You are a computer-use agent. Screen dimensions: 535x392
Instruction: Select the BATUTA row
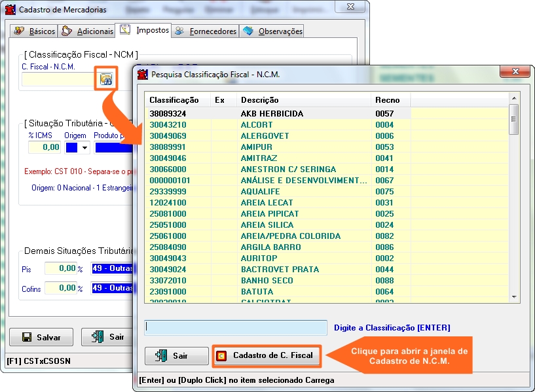click(x=327, y=292)
